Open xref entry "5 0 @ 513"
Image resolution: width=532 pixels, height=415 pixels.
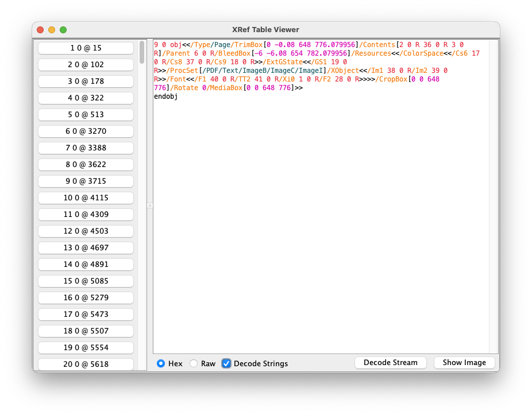pos(86,115)
